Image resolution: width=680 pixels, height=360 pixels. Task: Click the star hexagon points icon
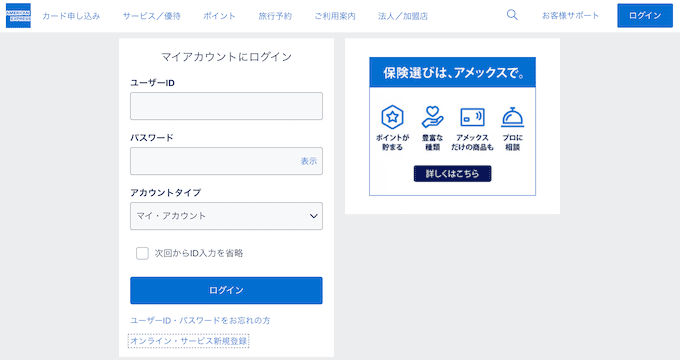click(x=392, y=117)
